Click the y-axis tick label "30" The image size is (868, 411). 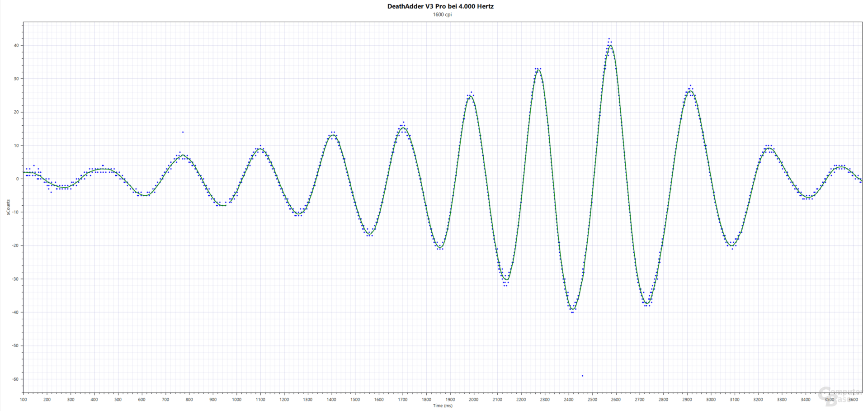(16, 79)
